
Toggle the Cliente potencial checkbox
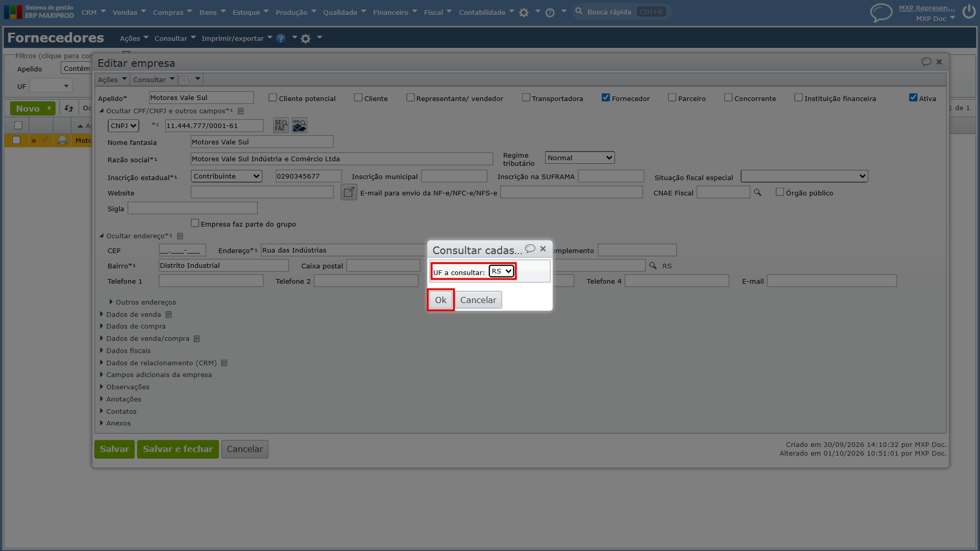point(273,97)
